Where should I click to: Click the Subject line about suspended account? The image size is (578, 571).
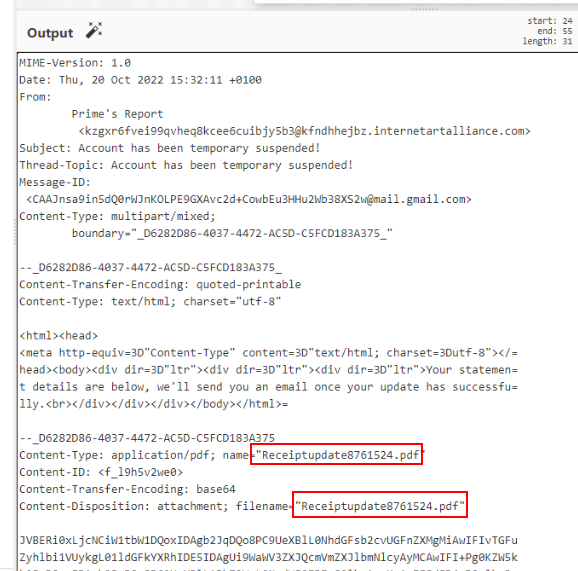coord(170,148)
